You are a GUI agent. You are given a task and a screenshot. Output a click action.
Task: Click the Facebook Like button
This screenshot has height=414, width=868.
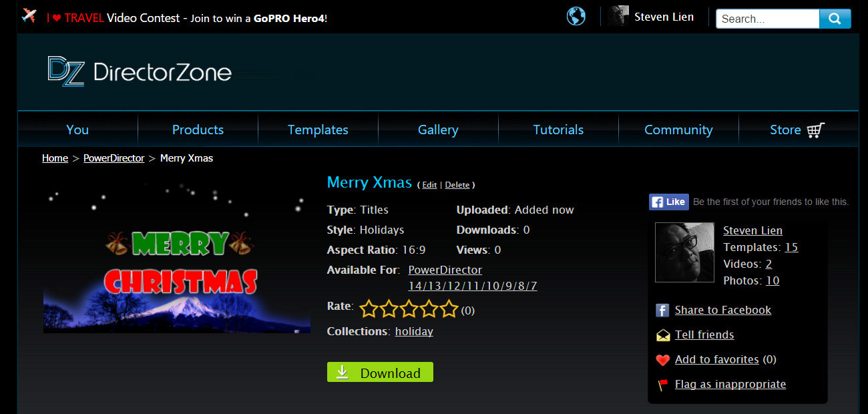(668, 202)
